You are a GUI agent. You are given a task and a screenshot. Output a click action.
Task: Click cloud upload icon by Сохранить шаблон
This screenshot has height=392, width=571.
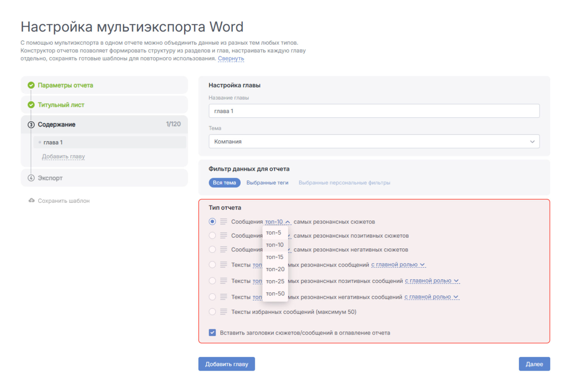click(x=32, y=200)
